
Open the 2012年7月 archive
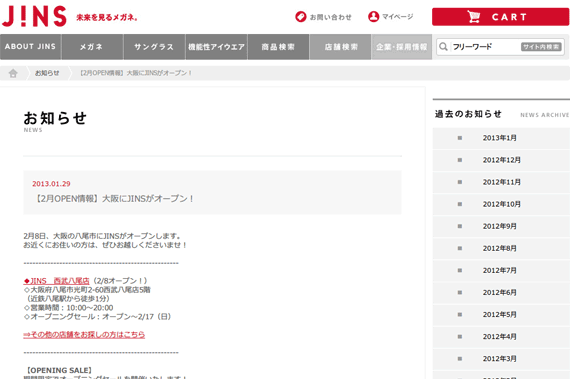coord(501,271)
